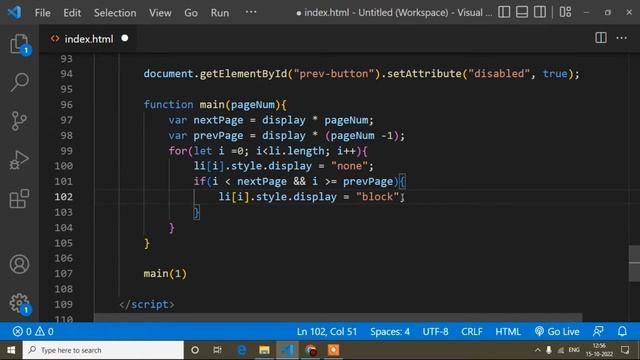This screenshot has height=360, width=640.
Task: Click the microphone tray icon
Action: (549, 350)
